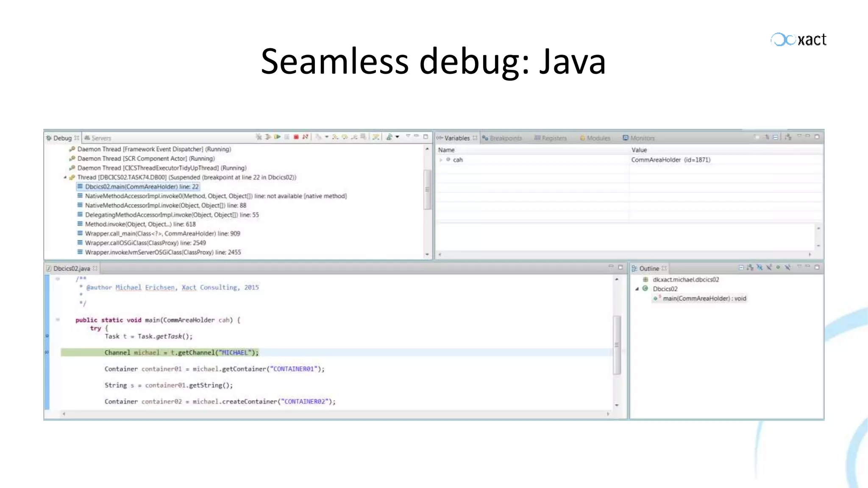Select the Variables tab
Viewport: 868px width, 488px height.
click(x=457, y=138)
